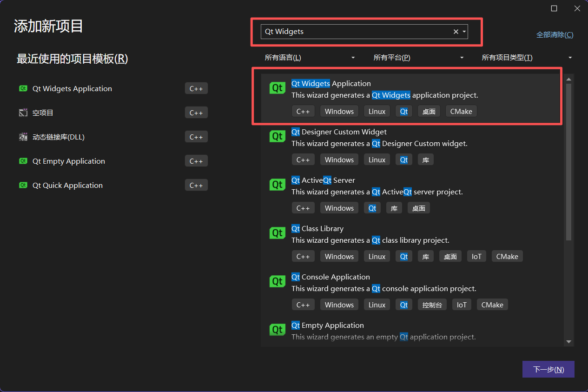This screenshot has height=392, width=588.
Task: Click Qt logo of Qt Empty Application result
Action: [x=277, y=330]
